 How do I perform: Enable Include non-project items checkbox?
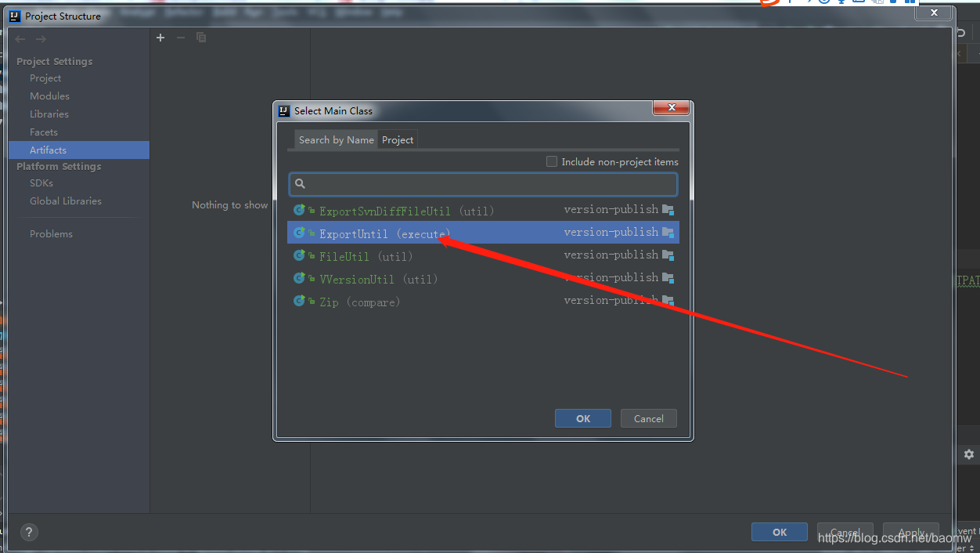(x=552, y=161)
